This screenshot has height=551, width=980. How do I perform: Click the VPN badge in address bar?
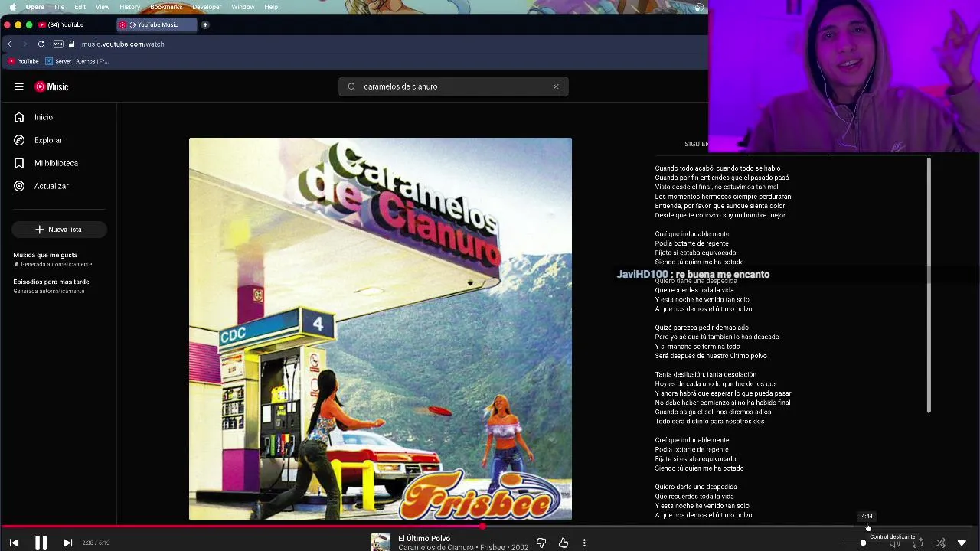[x=58, y=44]
